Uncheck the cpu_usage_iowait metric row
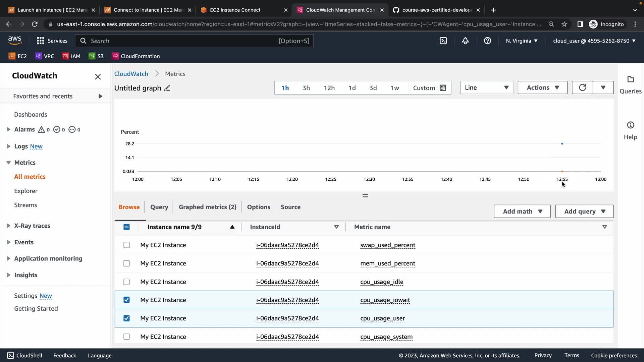Image resolution: width=644 pixels, height=362 pixels. [x=126, y=300]
